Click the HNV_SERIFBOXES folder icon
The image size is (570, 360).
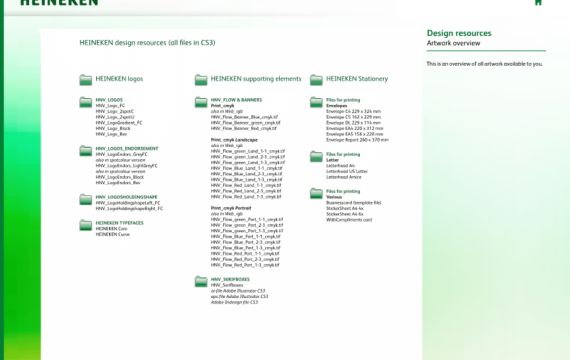[201, 281]
